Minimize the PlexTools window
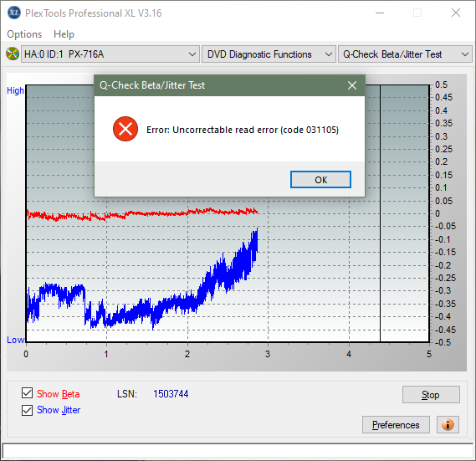Viewport: 476px width, 461px height. click(x=380, y=13)
